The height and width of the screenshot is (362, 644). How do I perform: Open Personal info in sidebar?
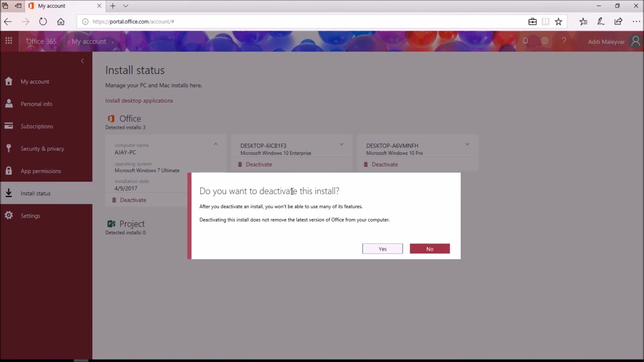point(46,104)
